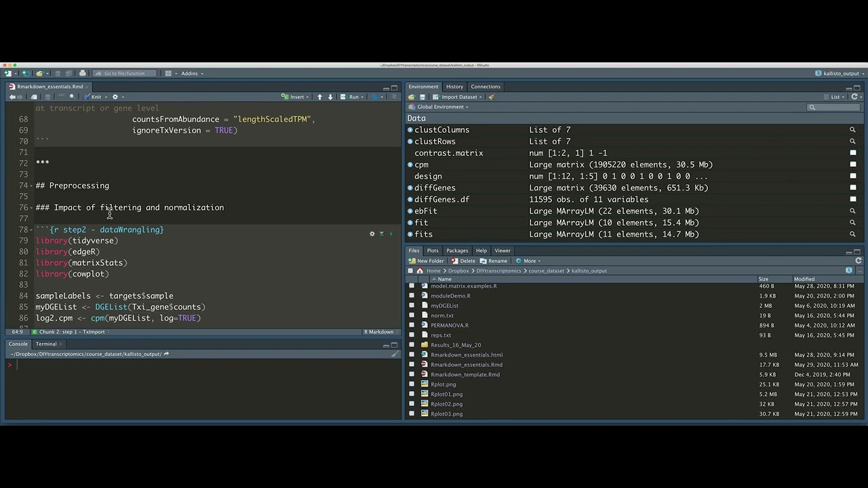Viewport: 868px width, 488px height.
Task: Check the box for Rplot.png
Action: (x=412, y=384)
